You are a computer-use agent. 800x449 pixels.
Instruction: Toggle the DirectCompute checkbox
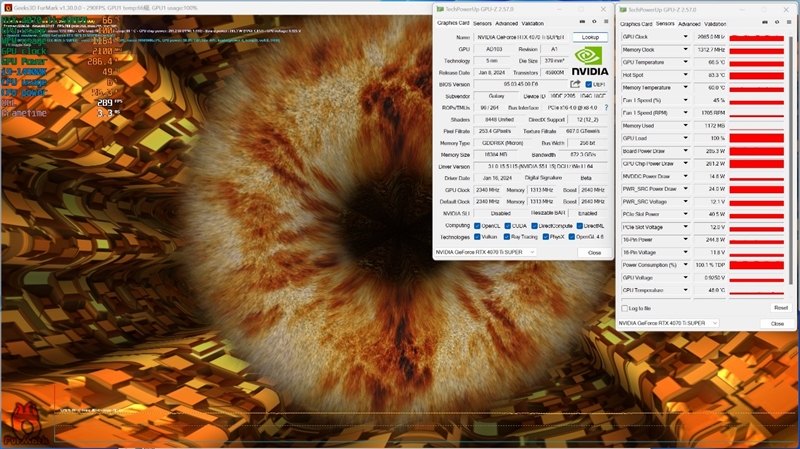tap(534, 226)
